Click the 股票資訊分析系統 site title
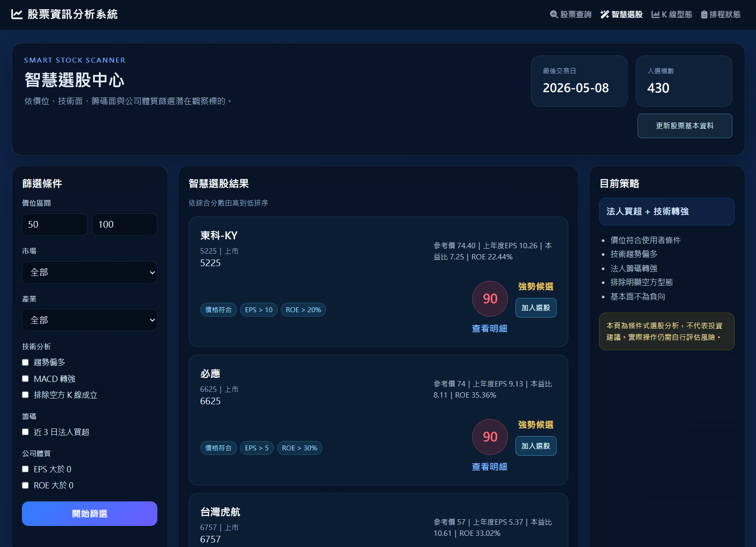Viewport: 756px width, 547px height. coord(72,14)
